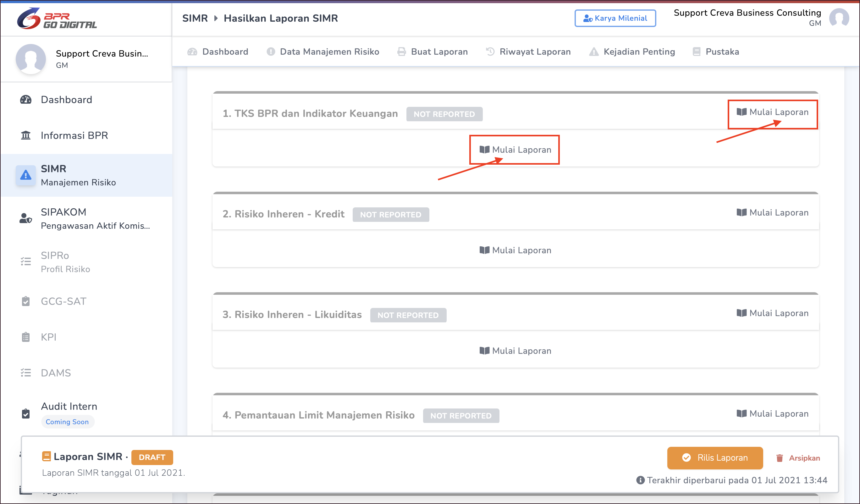Click header Mulai Laporan for TKS BPR
This screenshot has height=504, width=860.
click(773, 112)
